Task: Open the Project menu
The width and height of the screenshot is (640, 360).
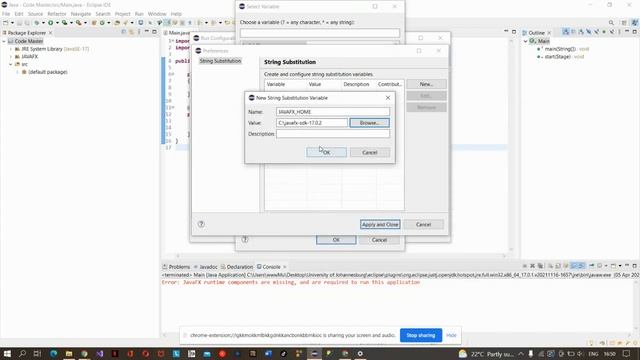Action: coord(122,14)
